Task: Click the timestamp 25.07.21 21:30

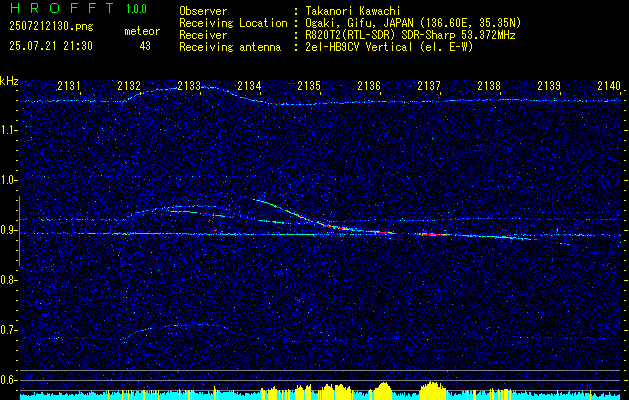Action: [x=51, y=46]
